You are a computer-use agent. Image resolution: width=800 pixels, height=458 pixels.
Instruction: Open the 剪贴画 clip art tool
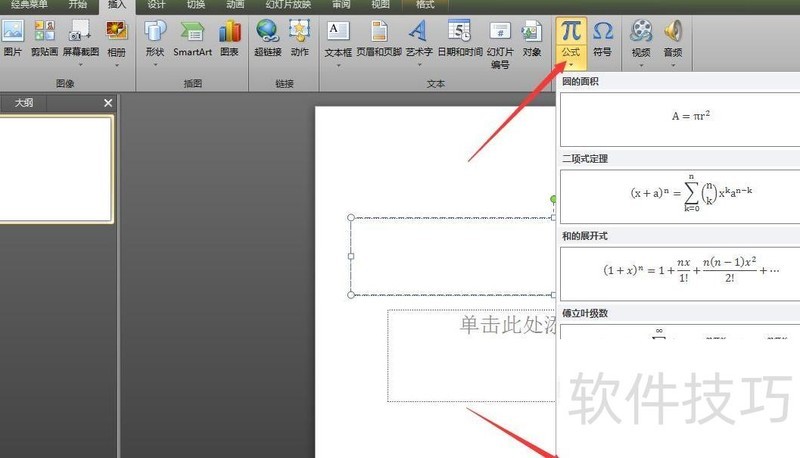point(44,31)
